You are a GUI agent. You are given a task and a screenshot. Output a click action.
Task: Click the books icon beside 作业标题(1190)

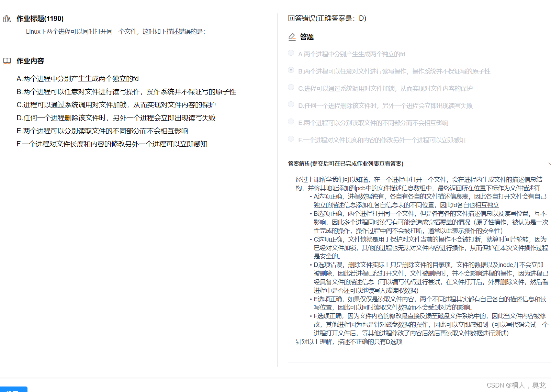click(7, 19)
